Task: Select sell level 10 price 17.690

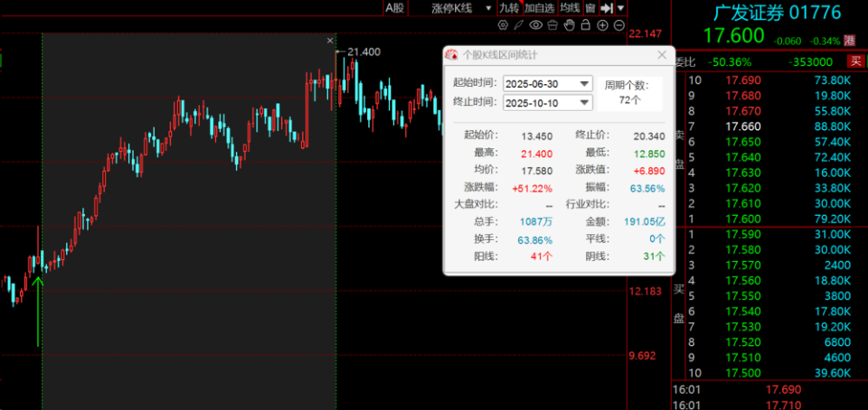Action: coord(743,80)
